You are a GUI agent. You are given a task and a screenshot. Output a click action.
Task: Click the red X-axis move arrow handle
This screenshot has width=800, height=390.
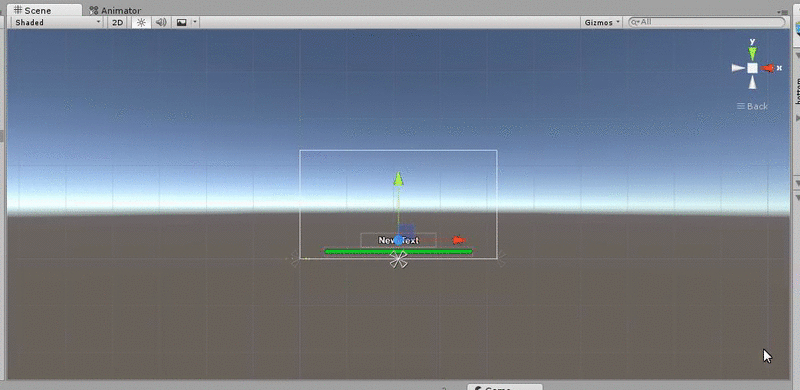point(459,240)
